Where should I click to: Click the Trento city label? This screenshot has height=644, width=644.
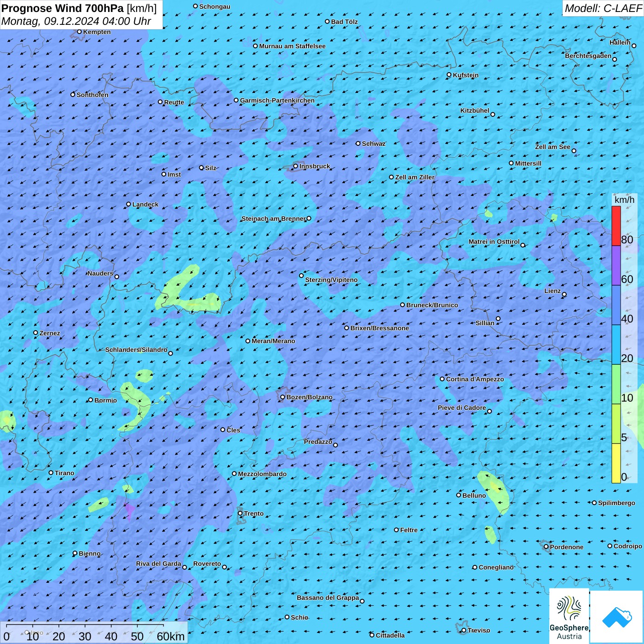click(x=254, y=513)
